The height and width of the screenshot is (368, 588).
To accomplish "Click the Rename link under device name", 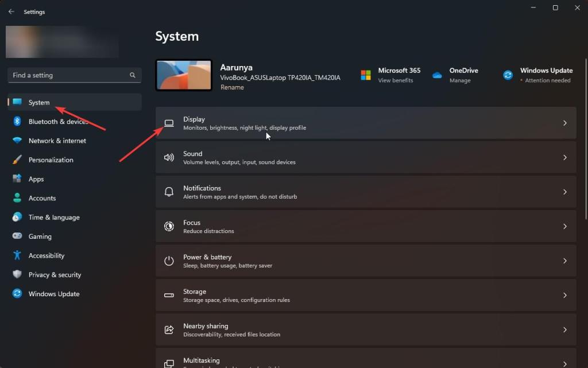I will pos(232,87).
